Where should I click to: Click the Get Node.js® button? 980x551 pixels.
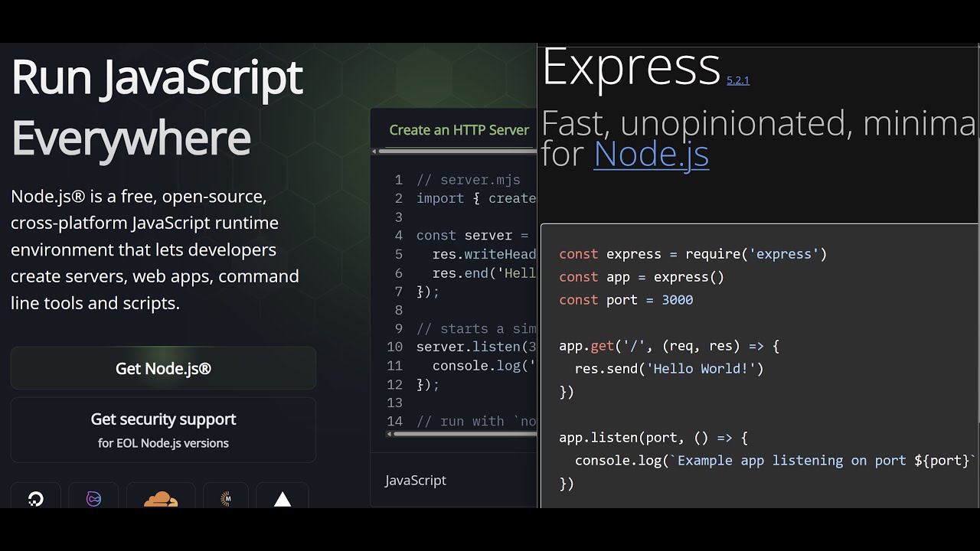click(x=163, y=368)
